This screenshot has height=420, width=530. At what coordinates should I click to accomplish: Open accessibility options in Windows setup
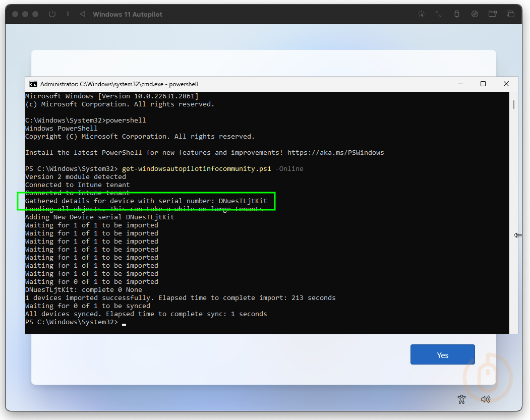461,399
